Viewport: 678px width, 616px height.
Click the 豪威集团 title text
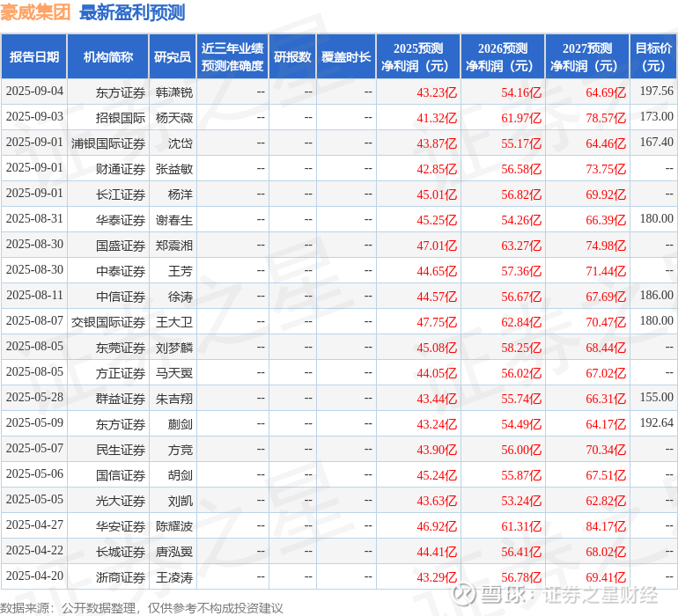tap(35, 12)
